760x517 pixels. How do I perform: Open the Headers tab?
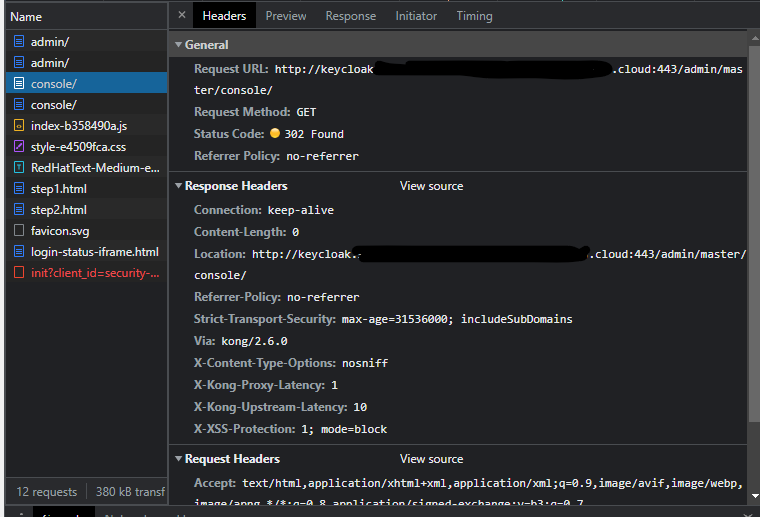(x=224, y=16)
